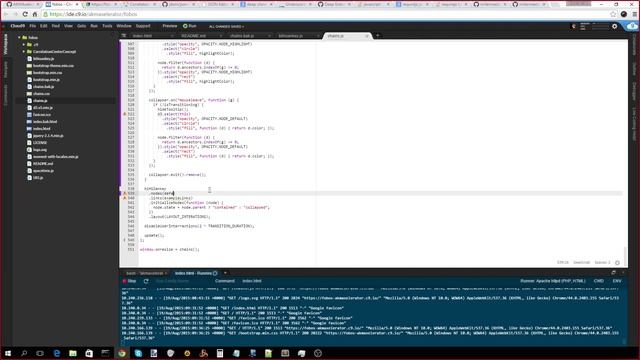Open the Navigate side panel tab
Screen dimensions: 640x360
click(6, 70)
